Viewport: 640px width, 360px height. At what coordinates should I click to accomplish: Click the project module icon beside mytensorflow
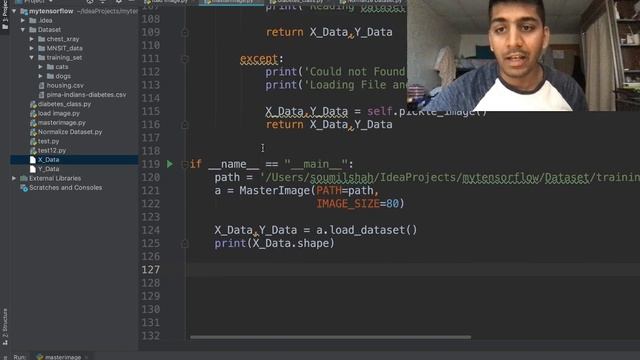click(x=24, y=11)
